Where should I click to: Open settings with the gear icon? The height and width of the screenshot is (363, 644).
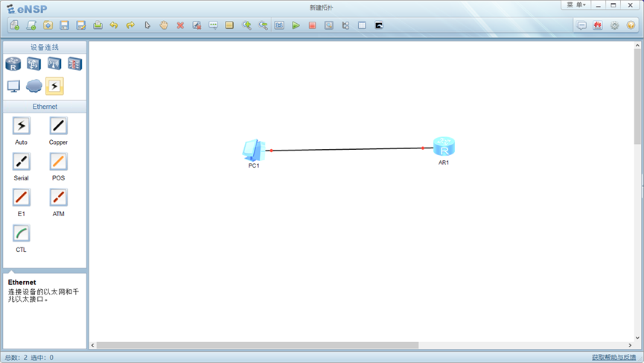point(614,25)
